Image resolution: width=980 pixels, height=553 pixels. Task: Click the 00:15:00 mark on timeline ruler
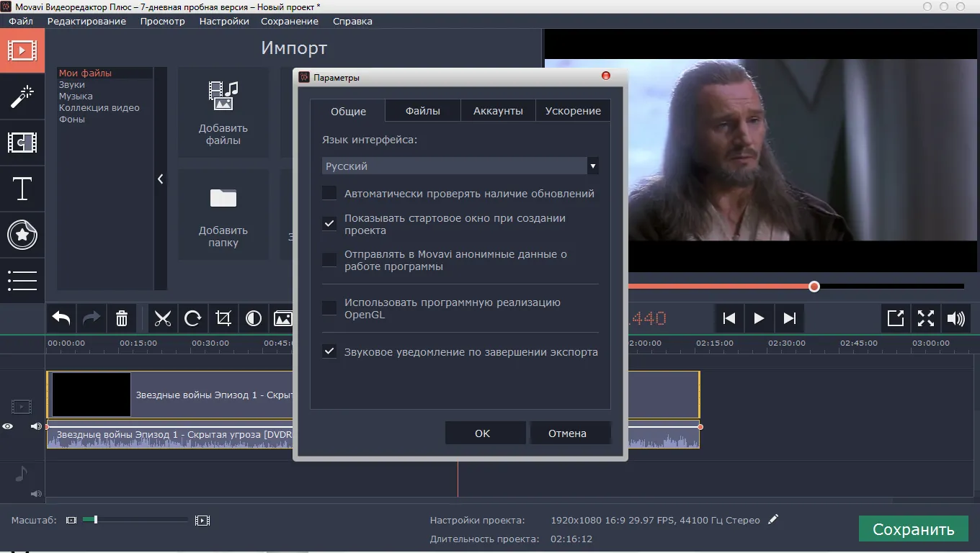(138, 343)
